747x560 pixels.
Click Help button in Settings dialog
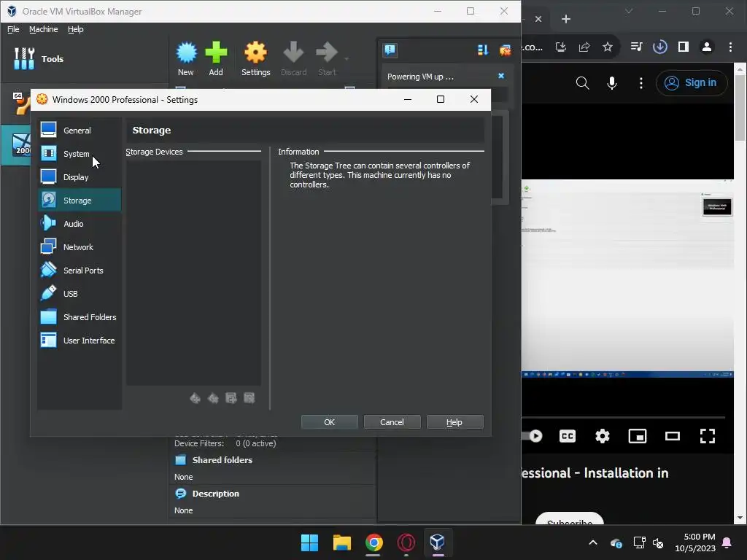[454, 422]
